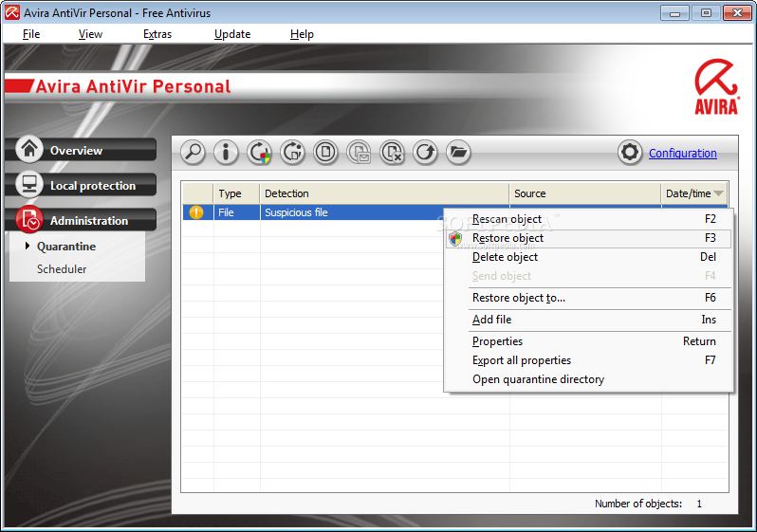Image resolution: width=757 pixels, height=532 pixels.
Task: Click Avira icon in title bar
Action: [12, 12]
